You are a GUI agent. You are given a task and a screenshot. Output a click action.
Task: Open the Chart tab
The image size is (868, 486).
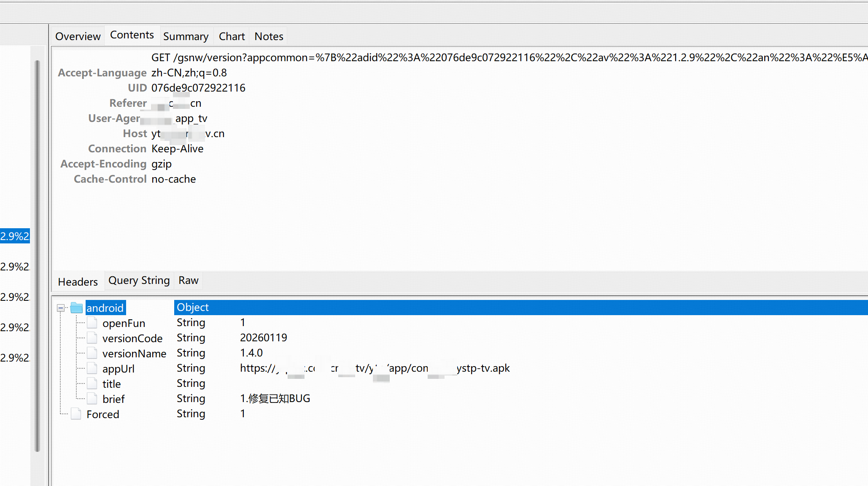coord(232,36)
